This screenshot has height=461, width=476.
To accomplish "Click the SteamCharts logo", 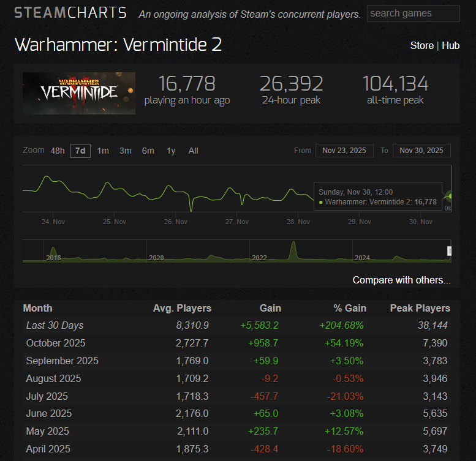I will (70, 13).
